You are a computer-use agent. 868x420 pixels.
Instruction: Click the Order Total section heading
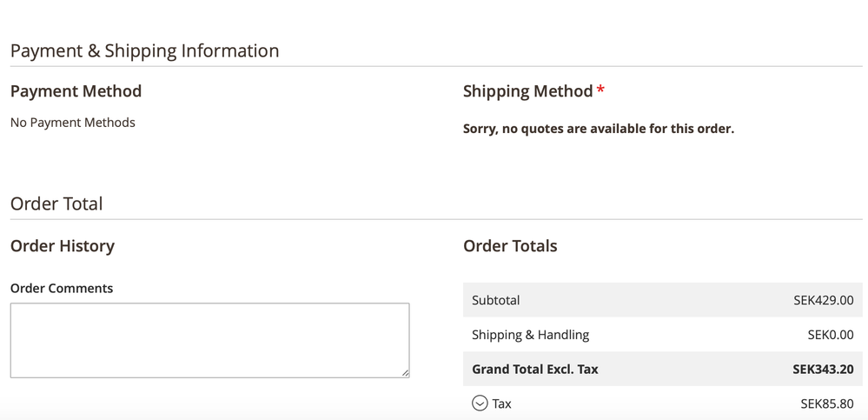[56, 203]
